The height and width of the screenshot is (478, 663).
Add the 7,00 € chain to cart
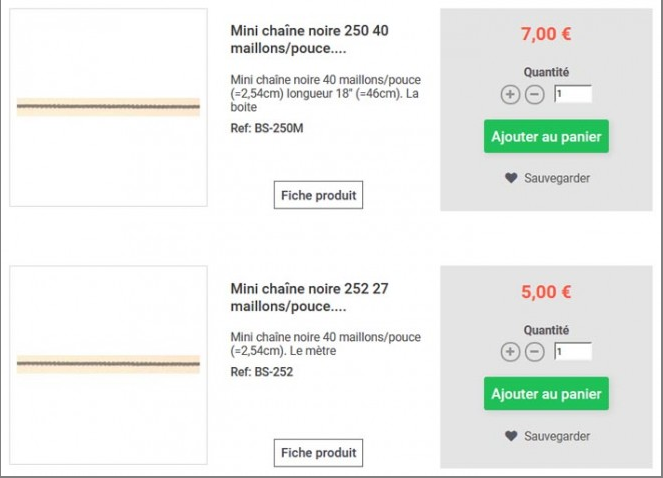546,137
